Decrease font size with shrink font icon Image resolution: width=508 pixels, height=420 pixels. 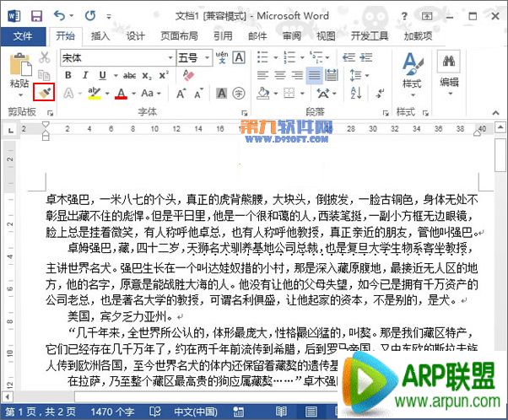click(x=198, y=94)
